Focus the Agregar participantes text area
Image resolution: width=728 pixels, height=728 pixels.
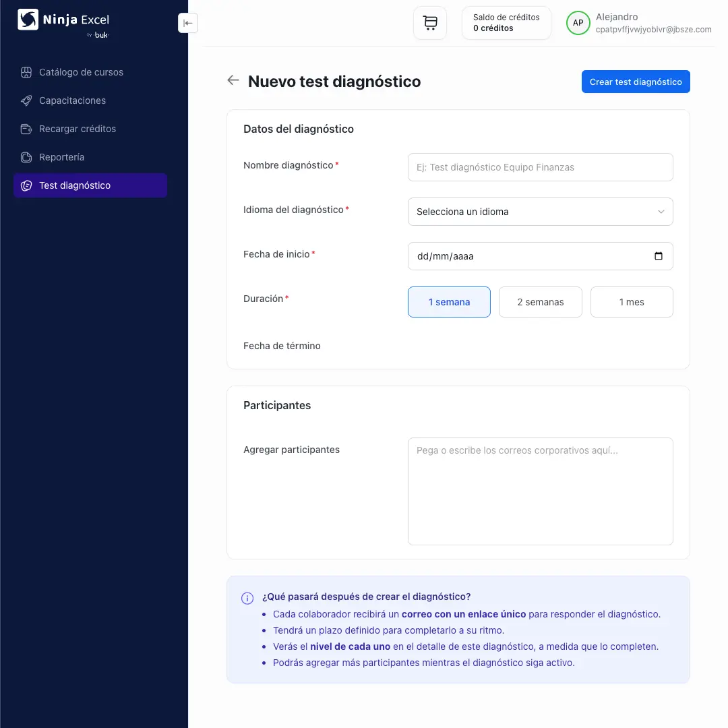[541, 491]
